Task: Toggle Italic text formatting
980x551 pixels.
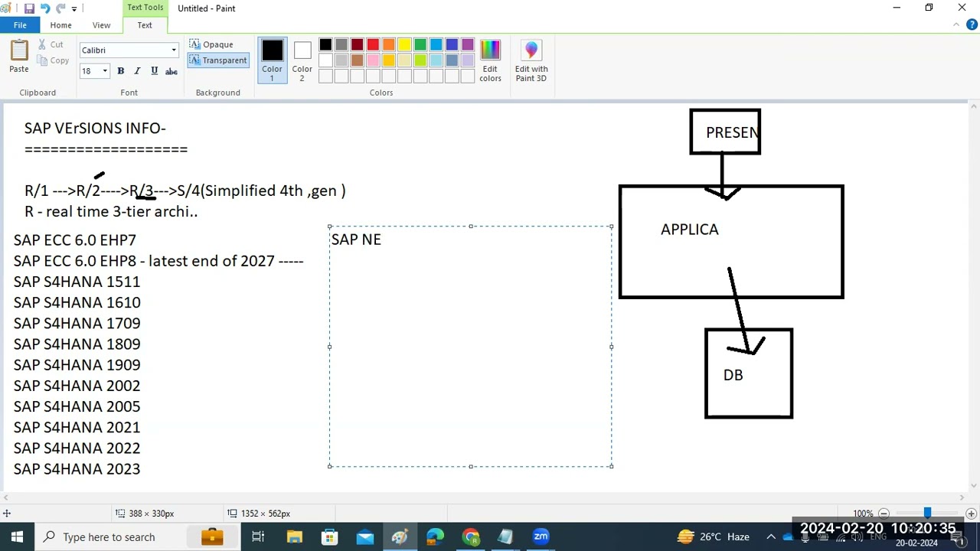Action: (x=137, y=71)
